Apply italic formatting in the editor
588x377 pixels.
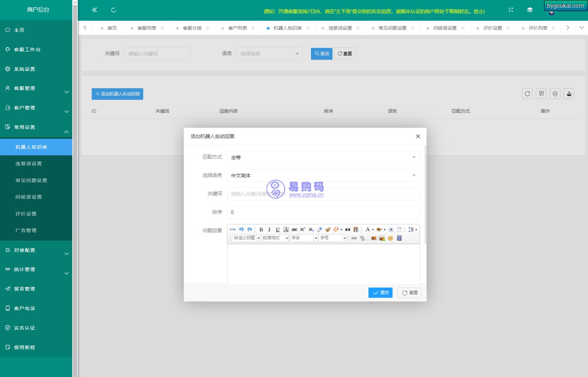click(x=269, y=230)
